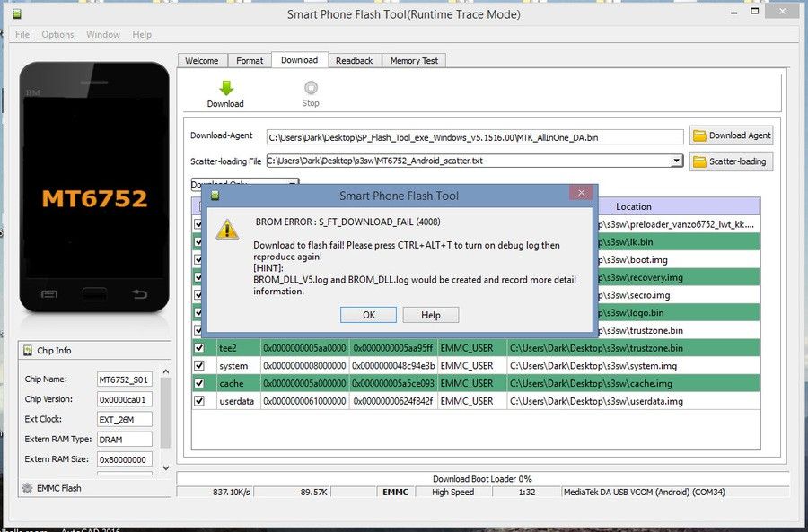Open the Options menu
The width and height of the screenshot is (808, 532).
coord(57,34)
